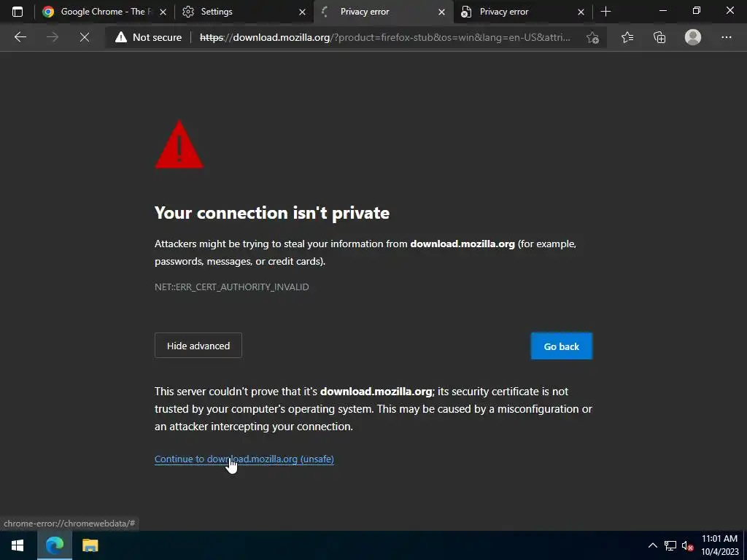Screen dimensions: 747x560
Task: Click the red warning triangle icon
Action: pyautogui.click(x=179, y=144)
